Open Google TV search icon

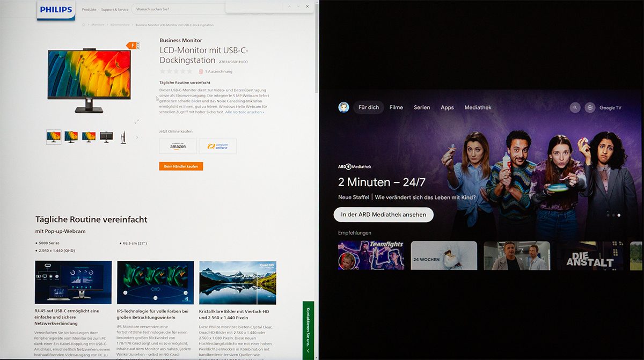575,107
